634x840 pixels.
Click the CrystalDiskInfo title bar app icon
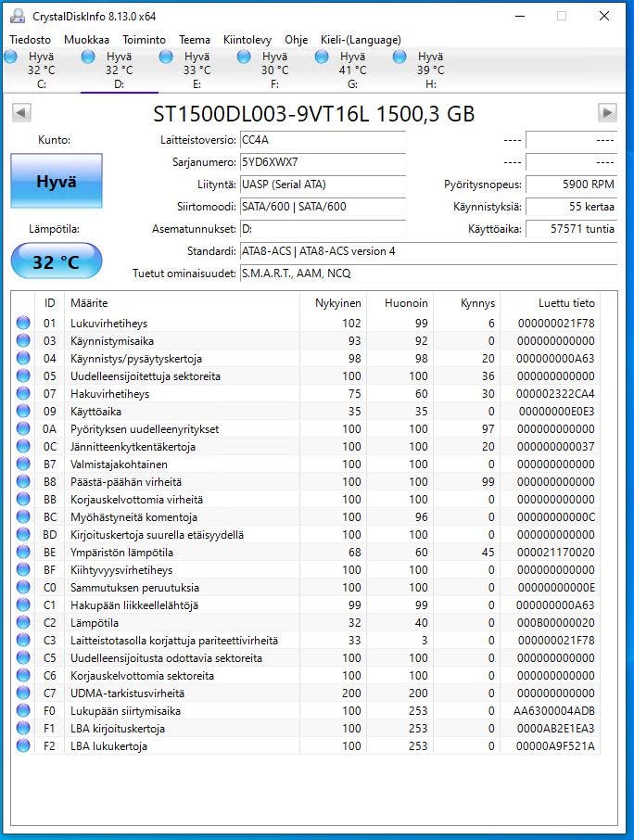[18, 16]
